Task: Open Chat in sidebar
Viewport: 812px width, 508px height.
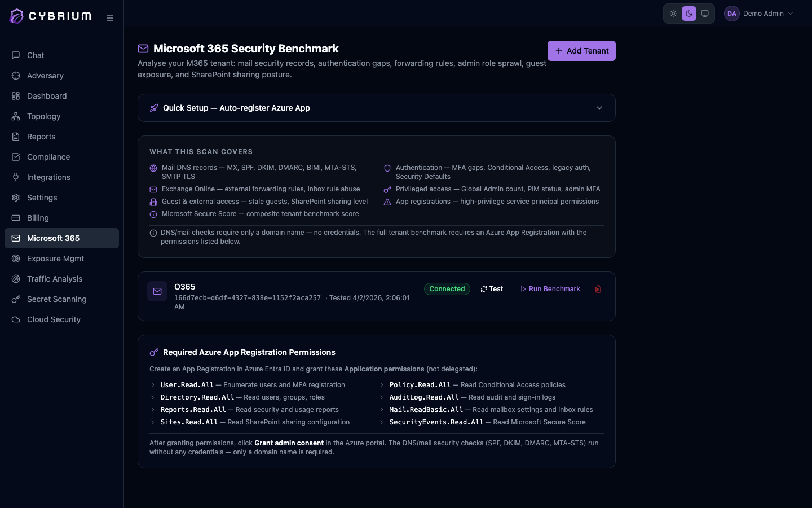Action: point(62,55)
